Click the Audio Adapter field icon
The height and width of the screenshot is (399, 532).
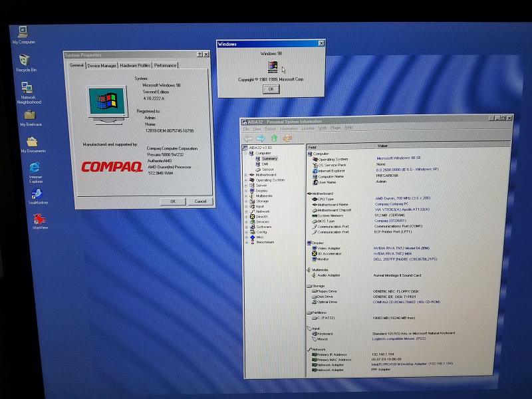[x=314, y=275]
